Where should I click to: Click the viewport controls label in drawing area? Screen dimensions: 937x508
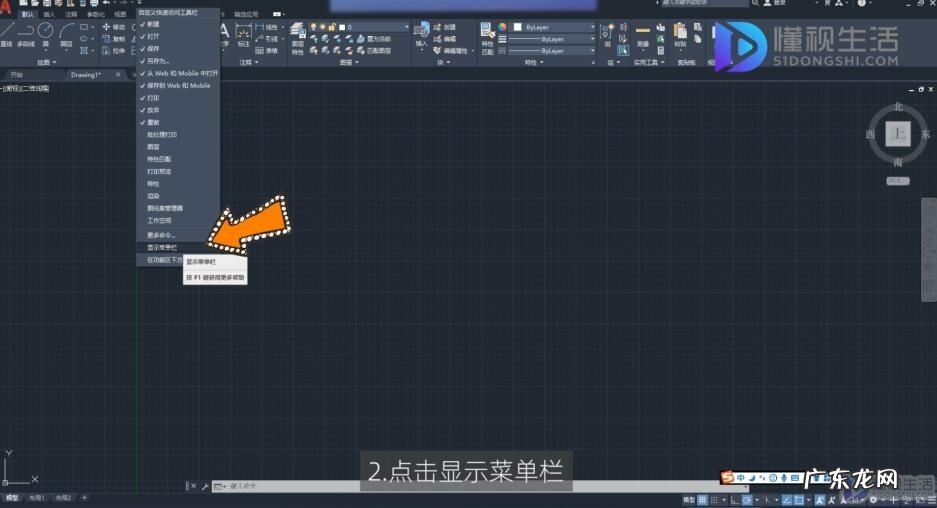tap(25, 88)
